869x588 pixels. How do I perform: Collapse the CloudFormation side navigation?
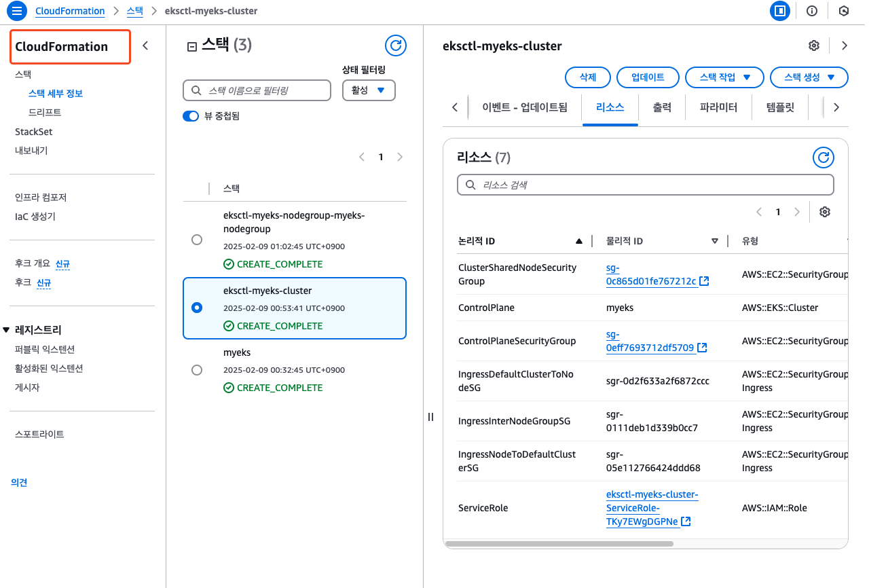[x=145, y=46]
